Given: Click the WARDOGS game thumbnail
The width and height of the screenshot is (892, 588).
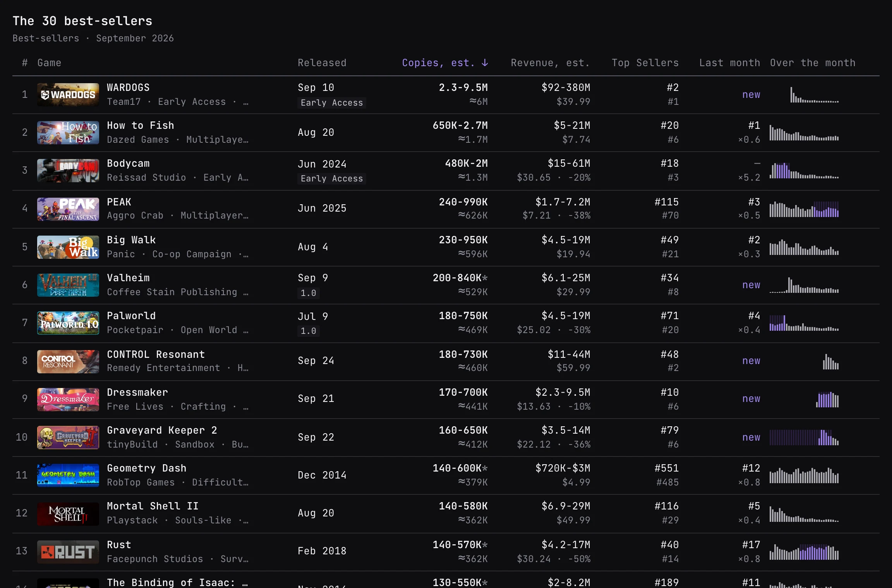Looking at the screenshot, I should tap(68, 95).
